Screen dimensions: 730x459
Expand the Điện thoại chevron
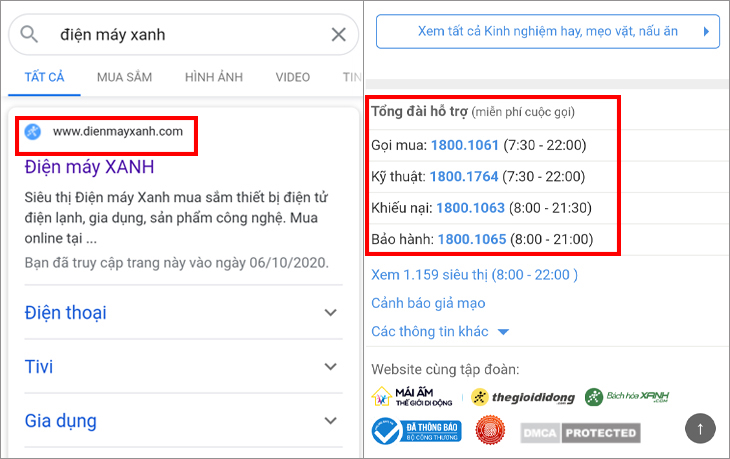(331, 312)
